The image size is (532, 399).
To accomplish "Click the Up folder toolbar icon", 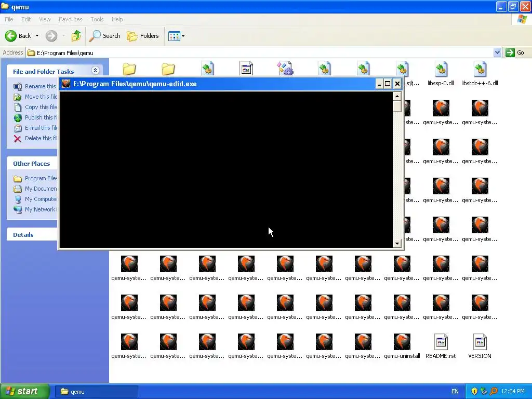I will (x=76, y=36).
